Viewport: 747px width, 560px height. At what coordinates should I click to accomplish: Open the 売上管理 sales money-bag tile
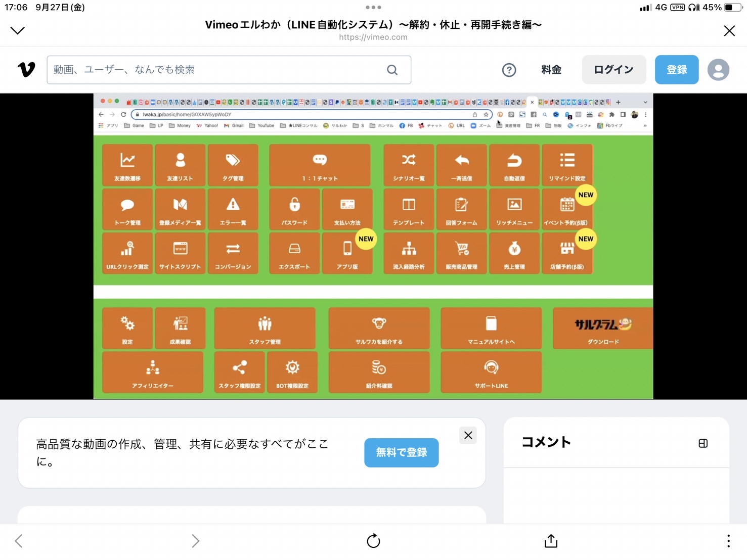(x=514, y=253)
